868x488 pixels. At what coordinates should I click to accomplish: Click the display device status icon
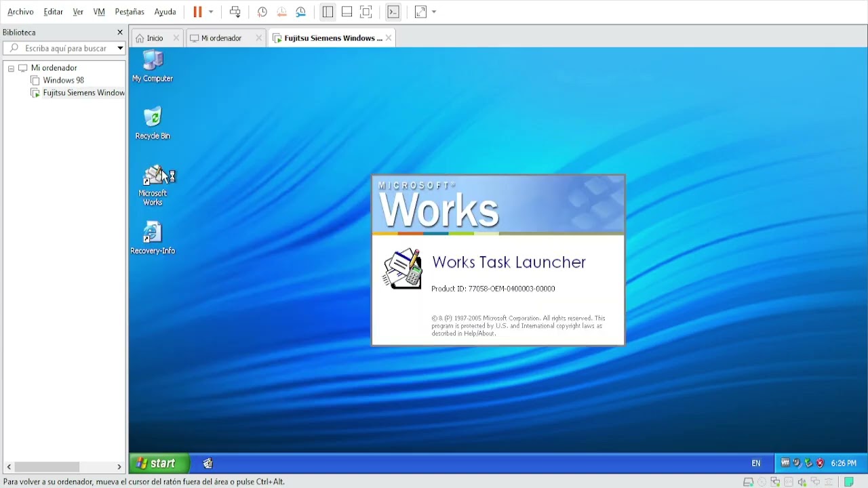815,482
